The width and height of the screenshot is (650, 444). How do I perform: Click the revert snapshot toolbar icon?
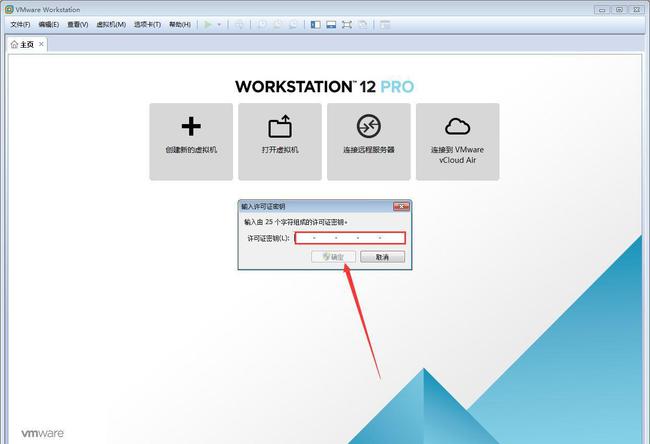tap(277, 25)
